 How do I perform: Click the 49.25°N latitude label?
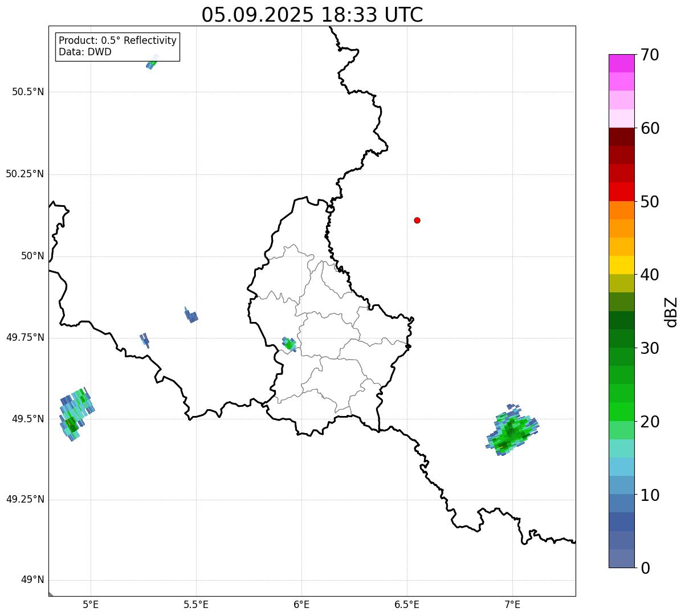25,500
